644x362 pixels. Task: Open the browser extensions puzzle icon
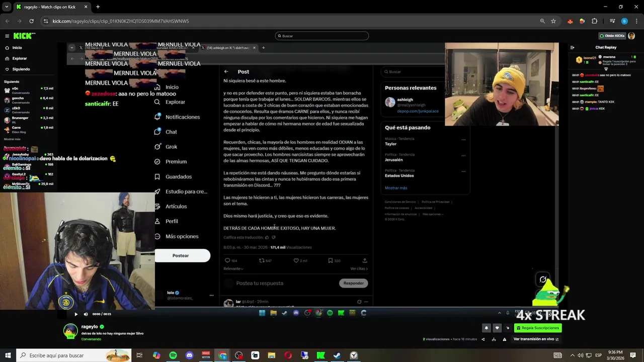coord(594,21)
